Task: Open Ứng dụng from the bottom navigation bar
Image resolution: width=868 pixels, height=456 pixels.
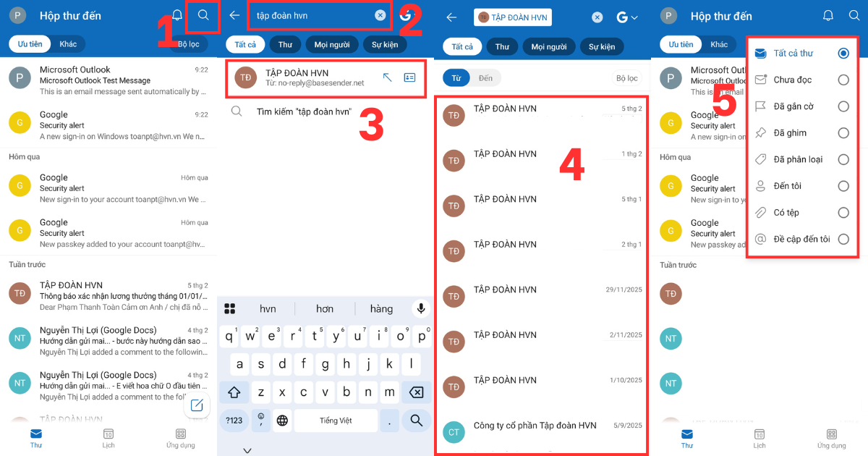Action: coord(180,439)
